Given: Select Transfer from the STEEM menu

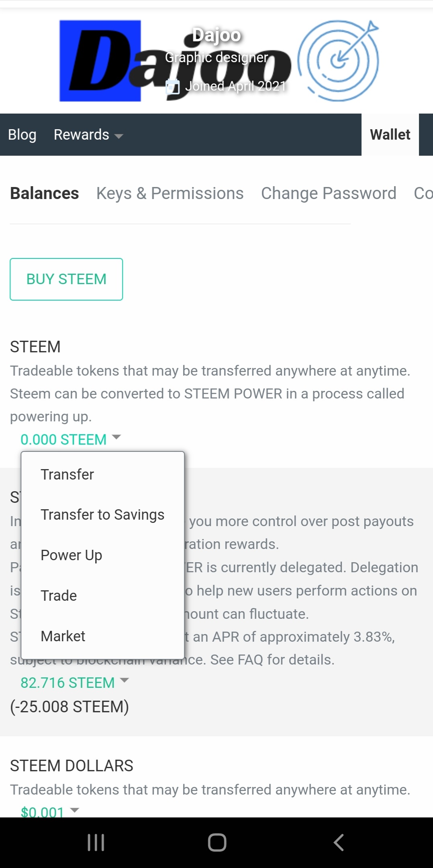Looking at the screenshot, I should (67, 474).
